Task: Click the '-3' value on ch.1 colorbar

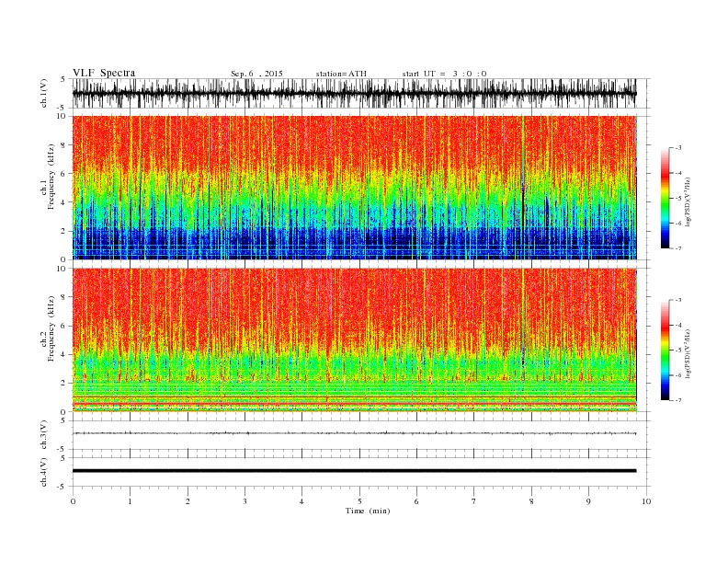Action: [x=678, y=148]
